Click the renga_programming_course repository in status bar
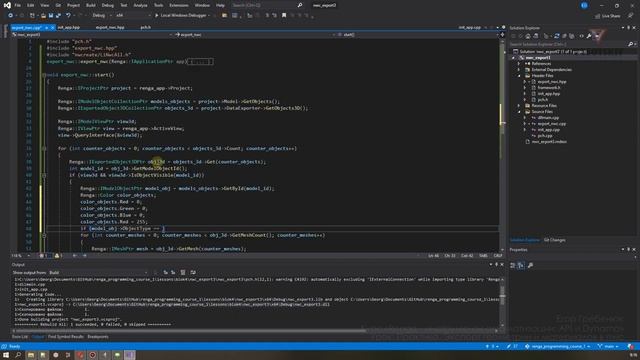 point(557,347)
